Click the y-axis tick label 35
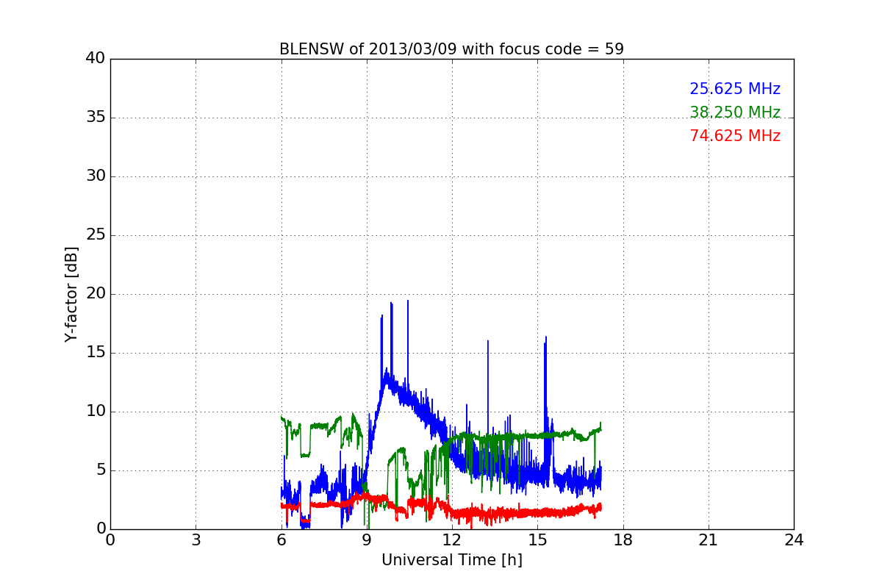882x588 pixels. [96, 118]
